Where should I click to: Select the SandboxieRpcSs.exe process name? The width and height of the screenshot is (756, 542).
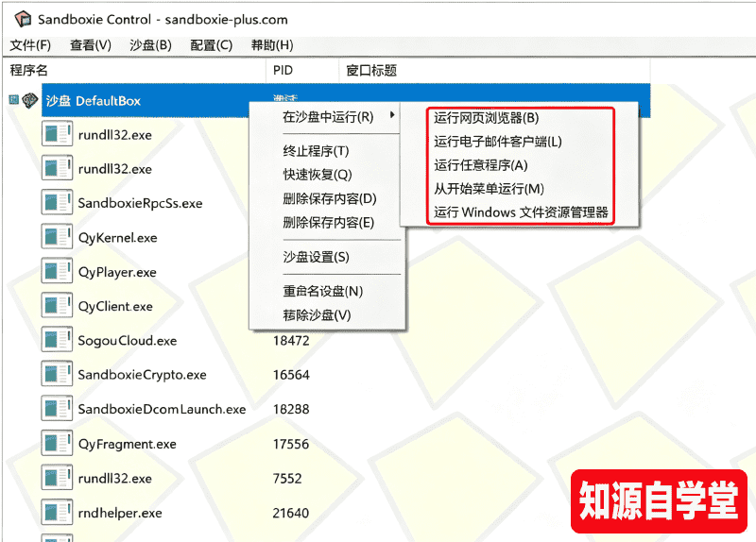140,203
